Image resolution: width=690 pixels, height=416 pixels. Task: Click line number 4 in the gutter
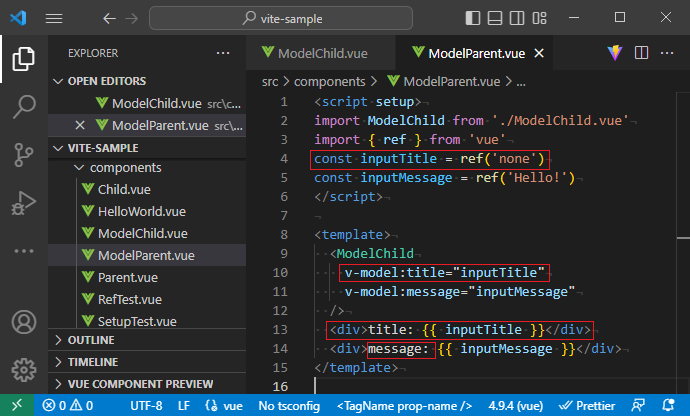coord(284,158)
